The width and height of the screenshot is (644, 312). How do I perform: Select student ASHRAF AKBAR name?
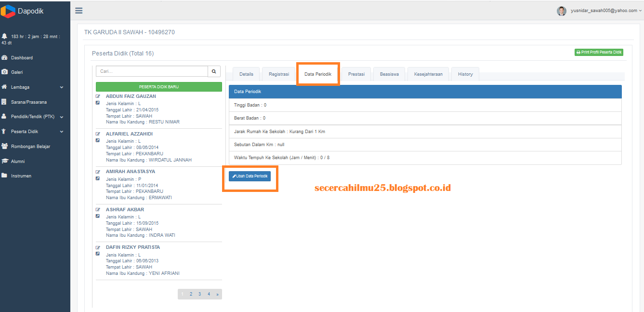125,209
